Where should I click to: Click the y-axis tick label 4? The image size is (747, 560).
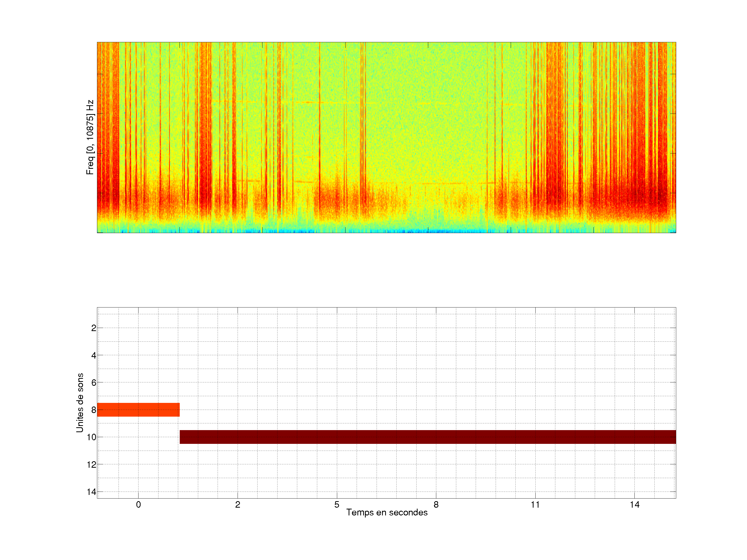coord(94,355)
